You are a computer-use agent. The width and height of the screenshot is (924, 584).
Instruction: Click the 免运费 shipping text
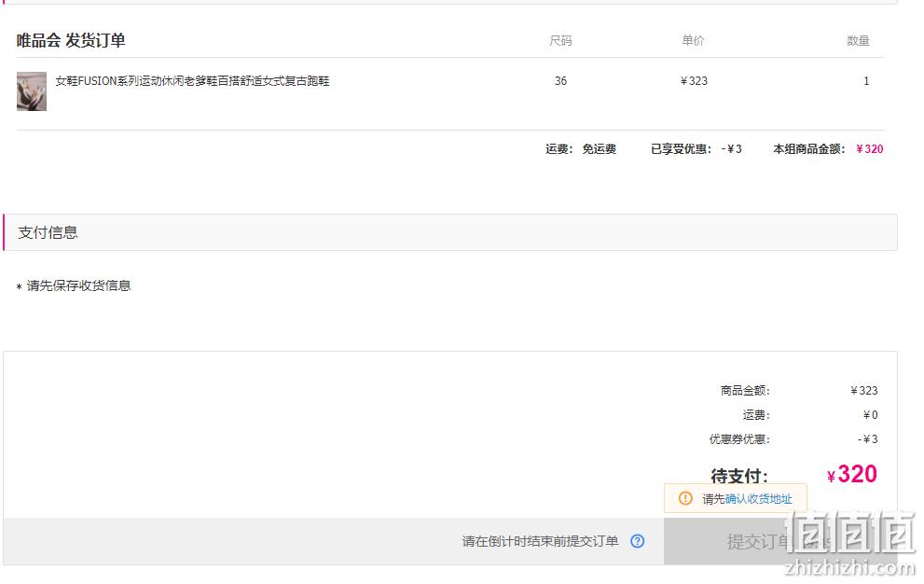pos(600,148)
